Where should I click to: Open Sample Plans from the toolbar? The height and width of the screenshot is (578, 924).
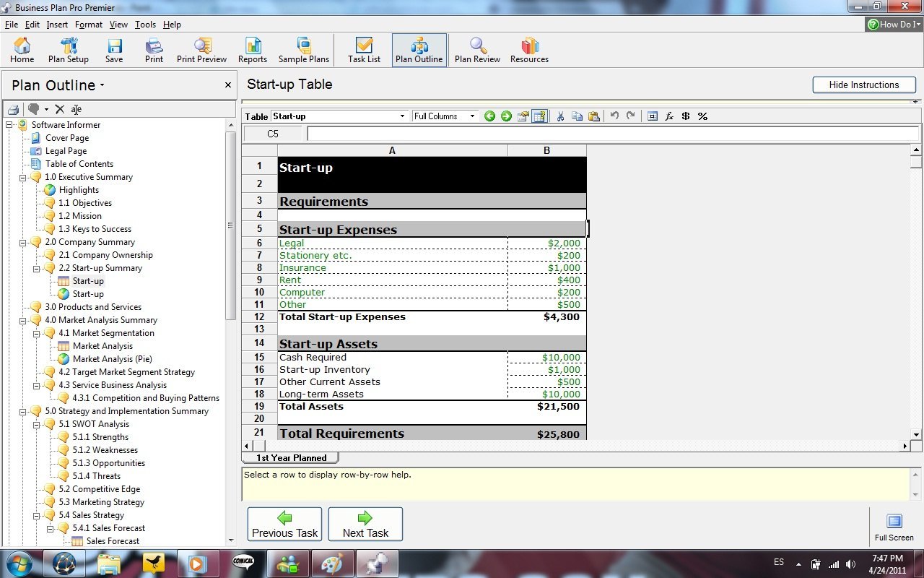[x=304, y=51]
